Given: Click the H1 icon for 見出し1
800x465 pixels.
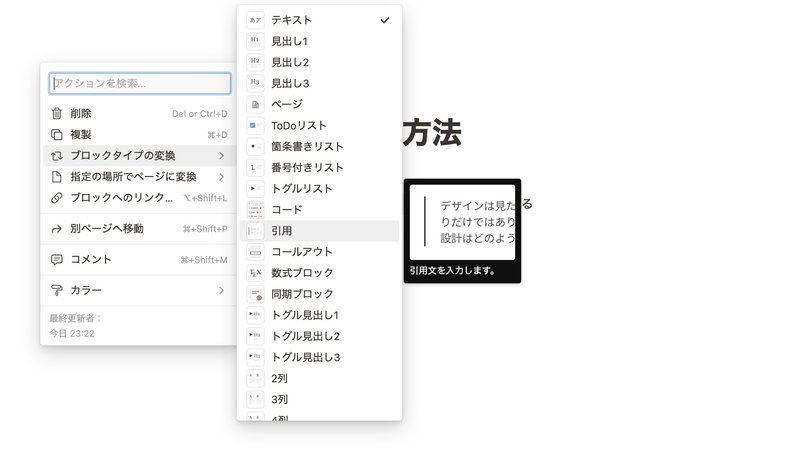Looking at the screenshot, I should coord(256,41).
